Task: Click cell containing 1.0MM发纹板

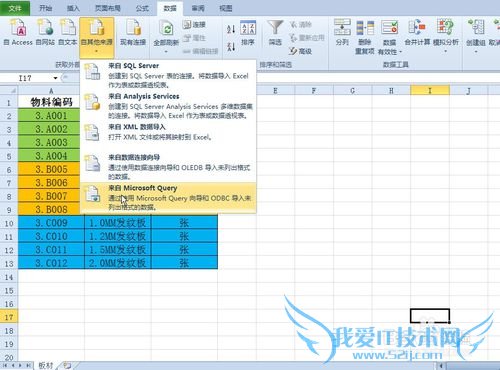Action: tap(118, 223)
